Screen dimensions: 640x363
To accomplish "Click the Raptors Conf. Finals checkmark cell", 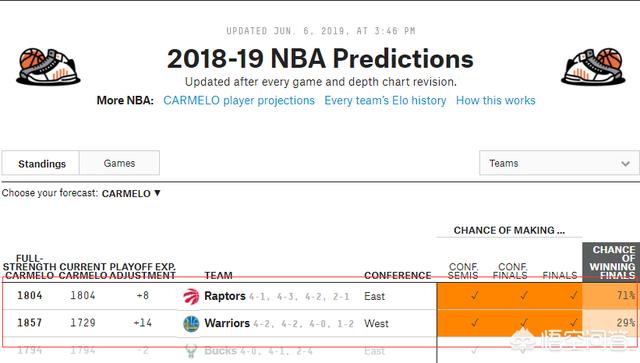I will tap(511, 296).
